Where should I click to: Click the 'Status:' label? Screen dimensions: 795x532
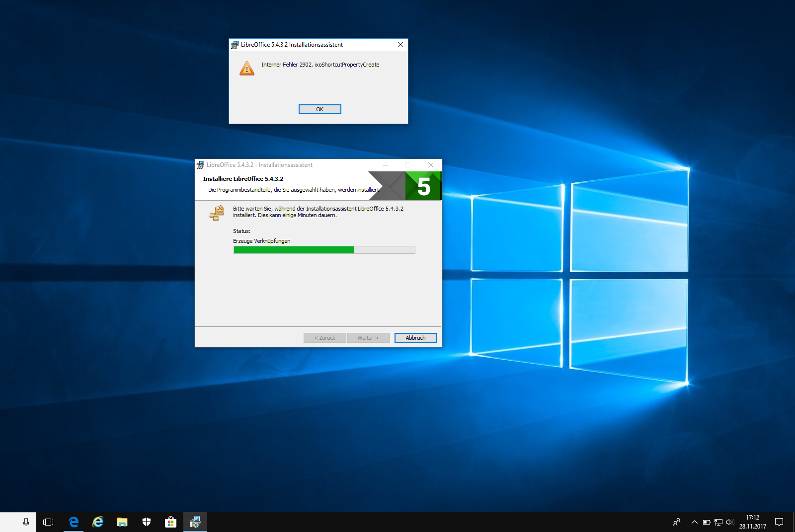click(242, 231)
